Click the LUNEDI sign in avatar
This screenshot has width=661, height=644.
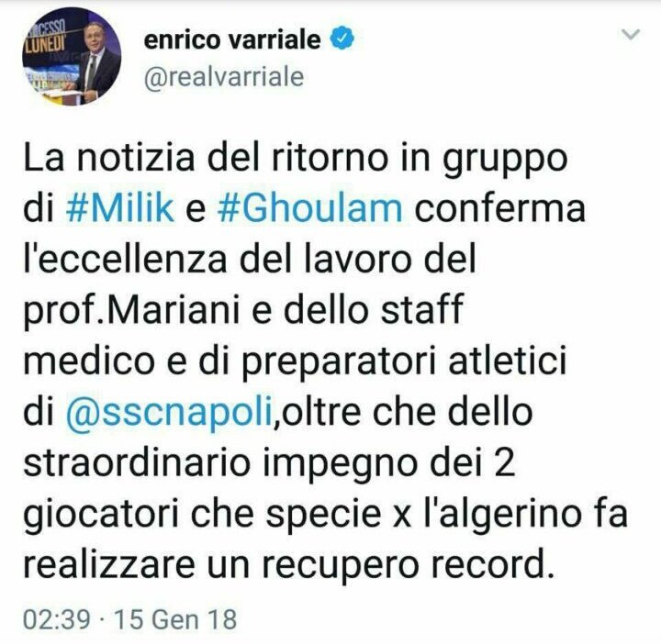click(x=45, y=41)
